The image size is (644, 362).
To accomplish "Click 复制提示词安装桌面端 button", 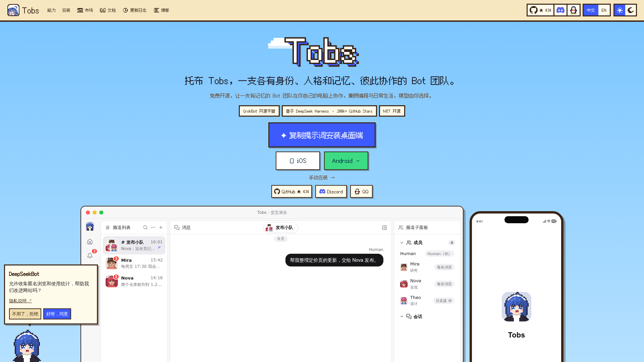I will tap(322, 135).
